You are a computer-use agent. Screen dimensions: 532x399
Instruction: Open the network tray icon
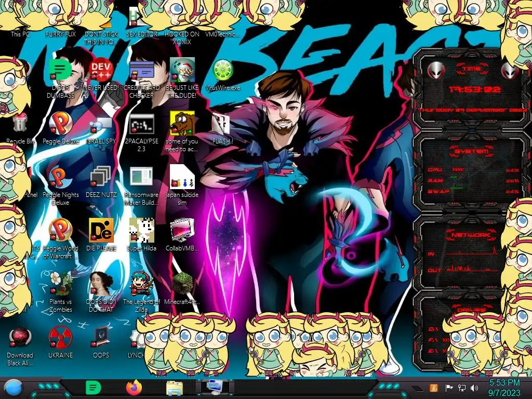[x=461, y=388]
